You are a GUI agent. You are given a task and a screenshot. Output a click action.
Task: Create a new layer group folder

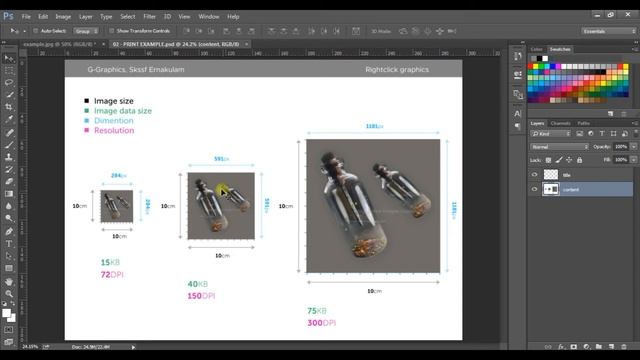[x=599, y=347]
